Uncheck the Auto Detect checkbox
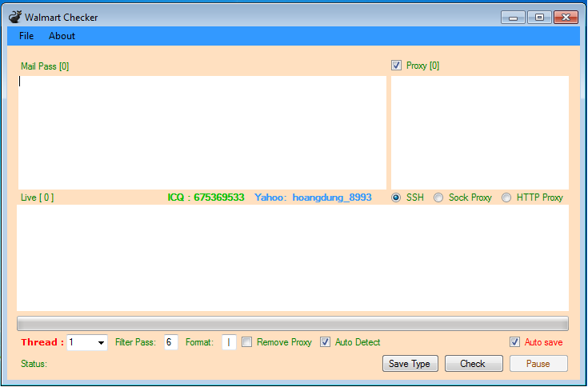 pyautogui.click(x=325, y=342)
